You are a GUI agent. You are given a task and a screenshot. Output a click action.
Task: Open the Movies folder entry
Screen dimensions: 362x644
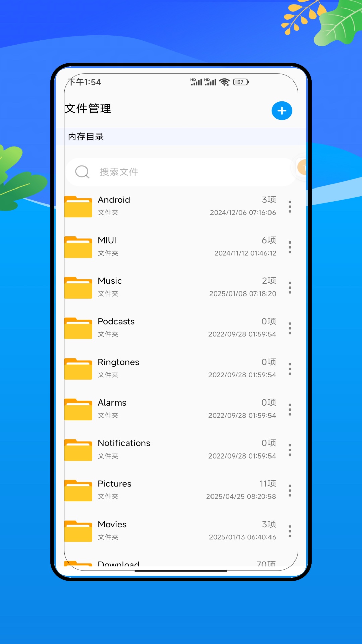[x=112, y=524]
